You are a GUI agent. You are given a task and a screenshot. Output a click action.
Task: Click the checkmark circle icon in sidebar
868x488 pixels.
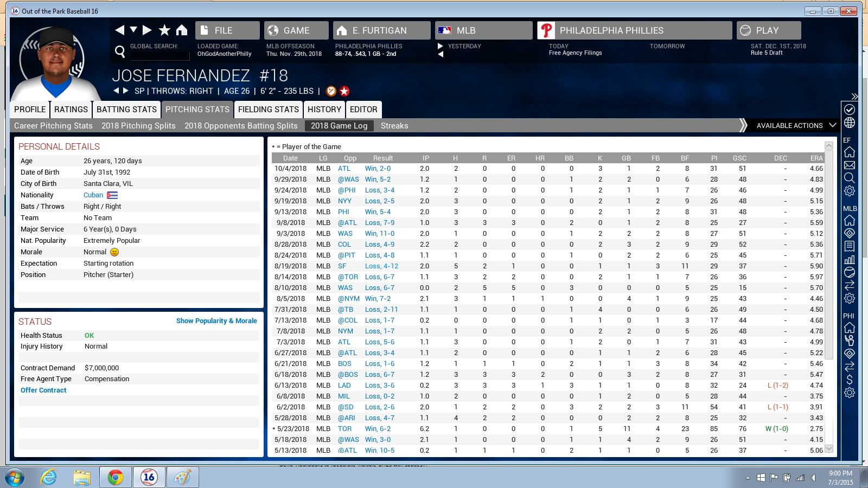850,110
